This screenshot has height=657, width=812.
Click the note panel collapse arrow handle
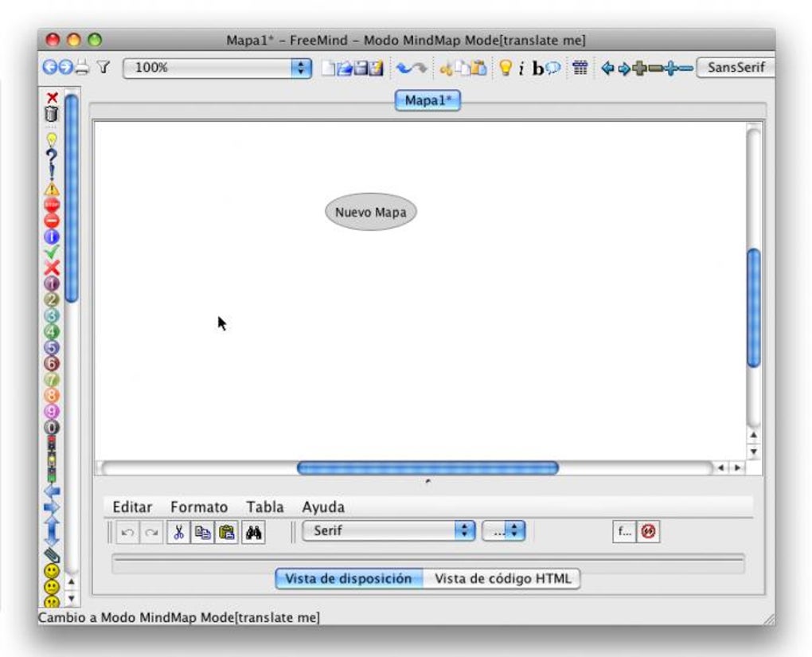427,481
